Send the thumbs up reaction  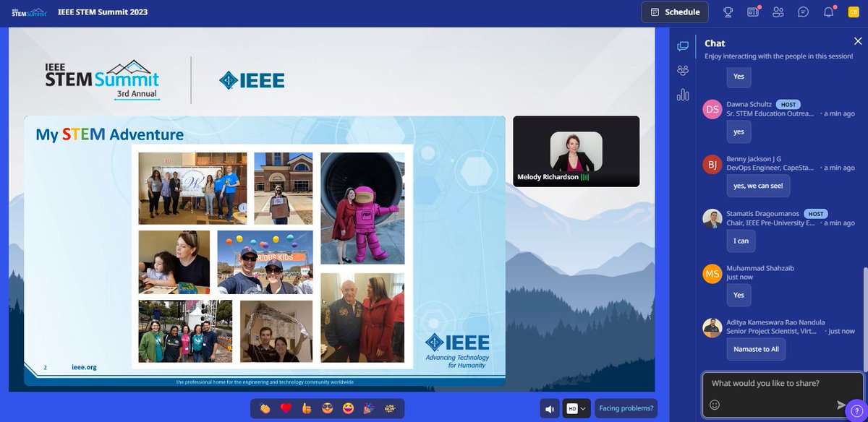[307, 409]
